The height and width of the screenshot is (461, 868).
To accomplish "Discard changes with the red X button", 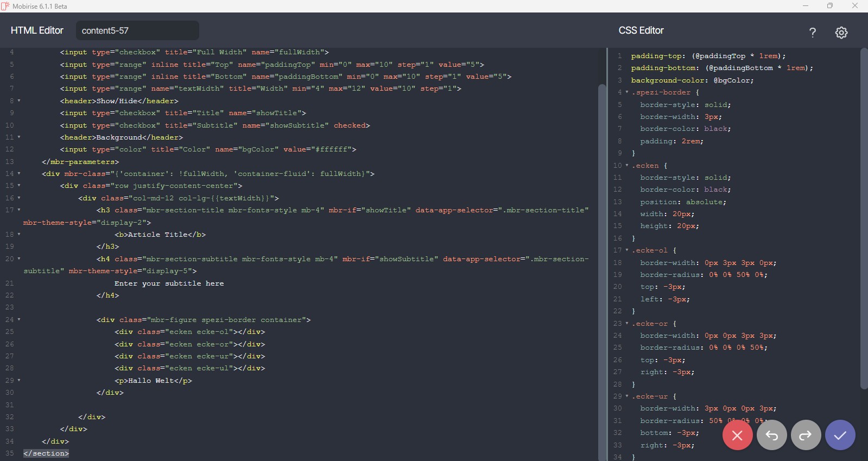I will [x=737, y=435].
